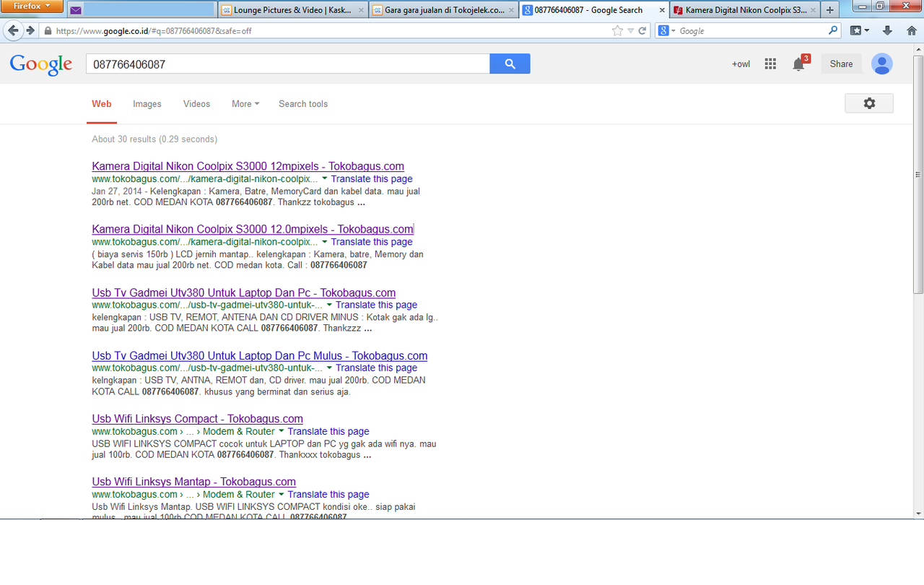Screen dimensions: 924x585
Task: Click the magnifier in Firefox search box
Action: coord(833,30)
